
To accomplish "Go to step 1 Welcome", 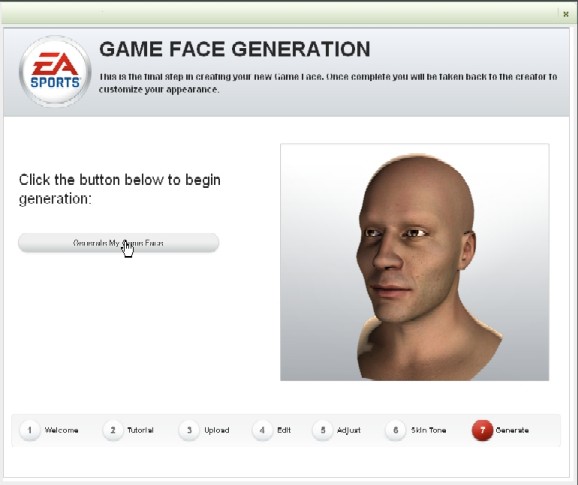I will 49,430.
